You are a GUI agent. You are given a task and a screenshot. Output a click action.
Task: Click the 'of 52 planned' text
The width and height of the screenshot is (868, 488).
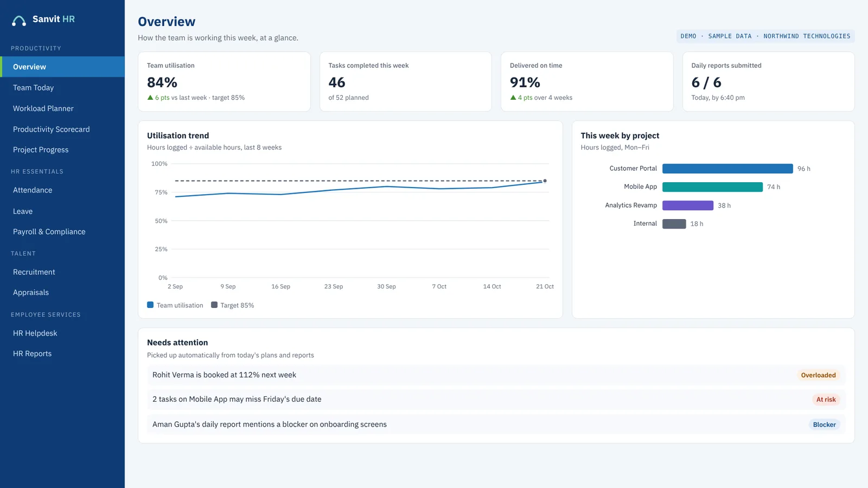point(348,98)
